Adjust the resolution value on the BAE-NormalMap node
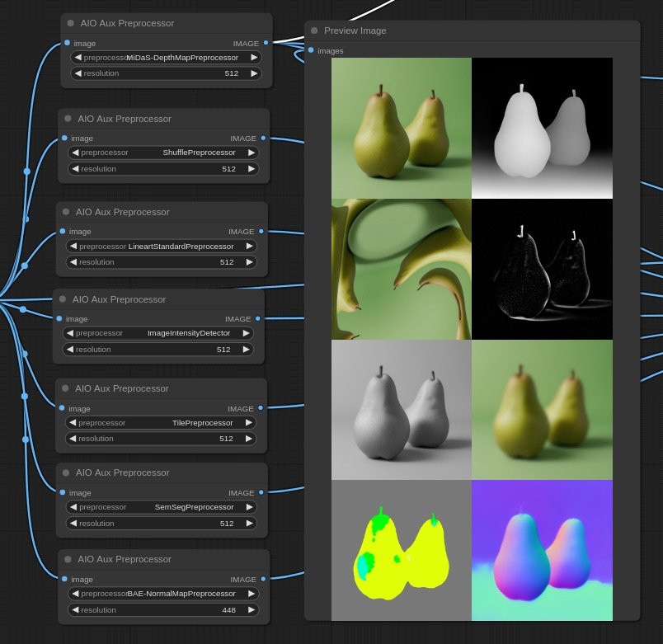The image size is (663, 644). (161, 610)
